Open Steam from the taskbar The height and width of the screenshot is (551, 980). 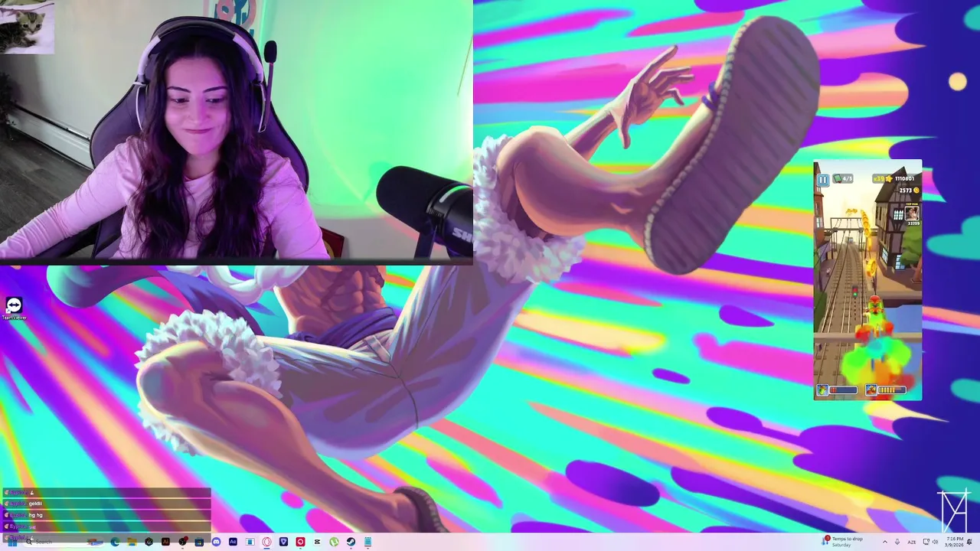(351, 542)
